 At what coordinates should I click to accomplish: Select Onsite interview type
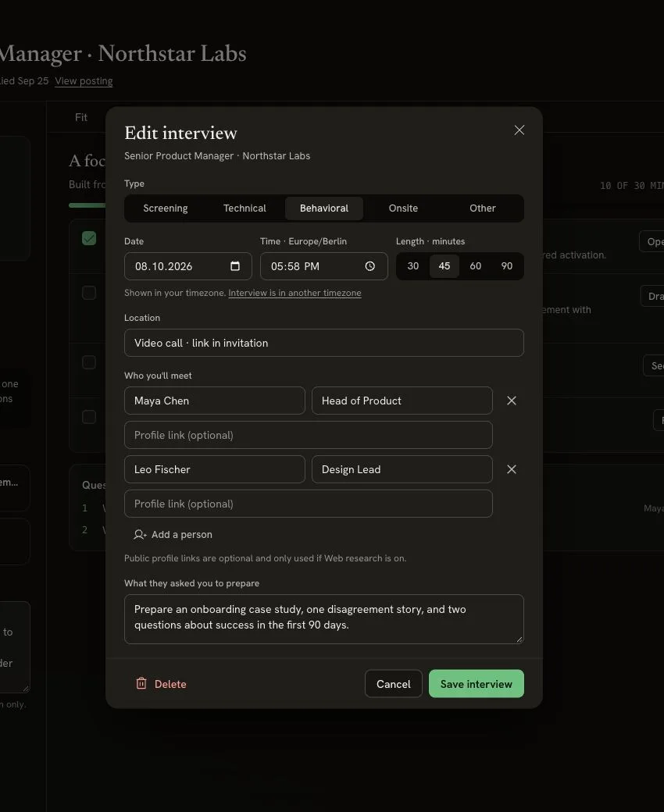(x=403, y=208)
